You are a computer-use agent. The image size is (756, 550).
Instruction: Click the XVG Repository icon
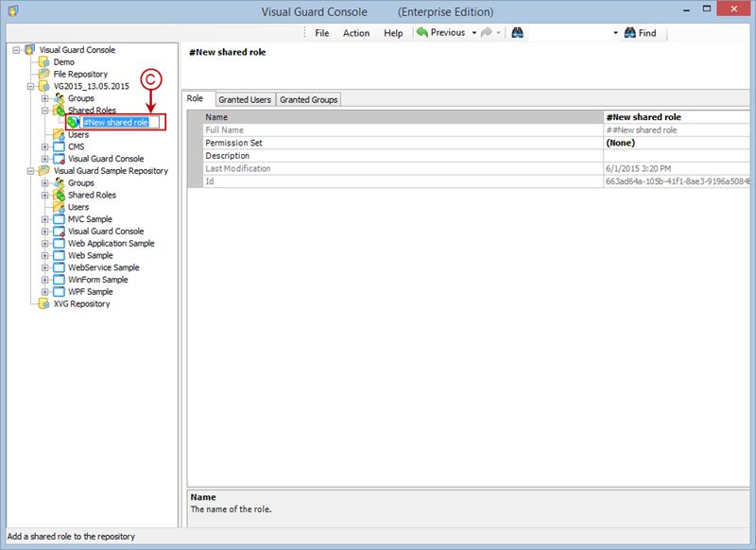coord(43,303)
